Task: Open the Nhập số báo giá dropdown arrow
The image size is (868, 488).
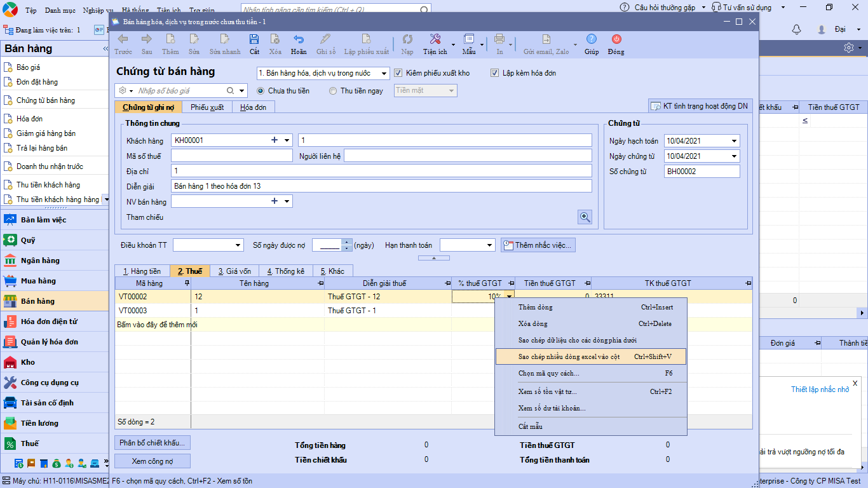Action: (x=243, y=91)
